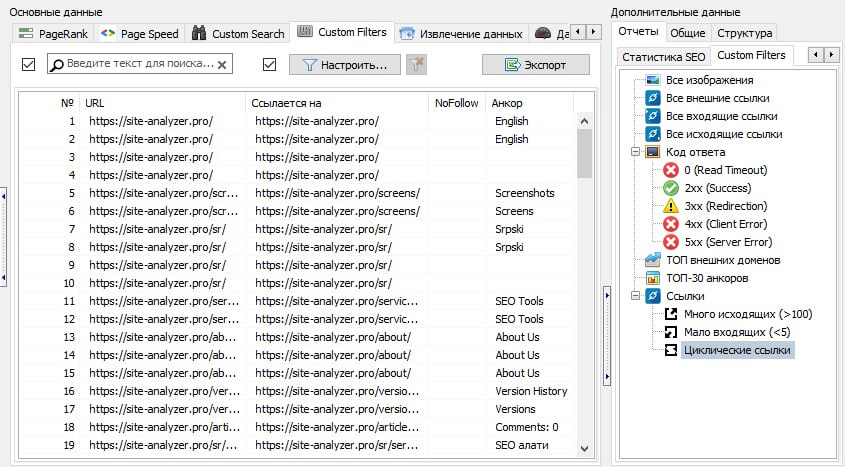Click the clear filter icon next to Настроить

pos(416,65)
